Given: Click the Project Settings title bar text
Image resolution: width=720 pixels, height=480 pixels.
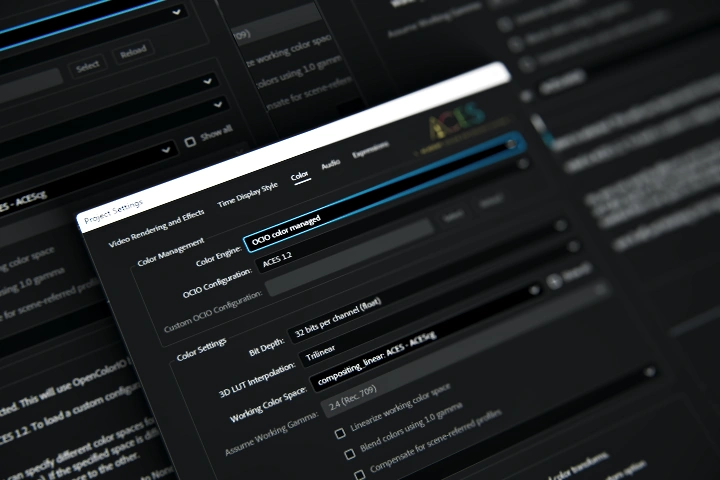Looking at the screenshot, I should (113, 211).
